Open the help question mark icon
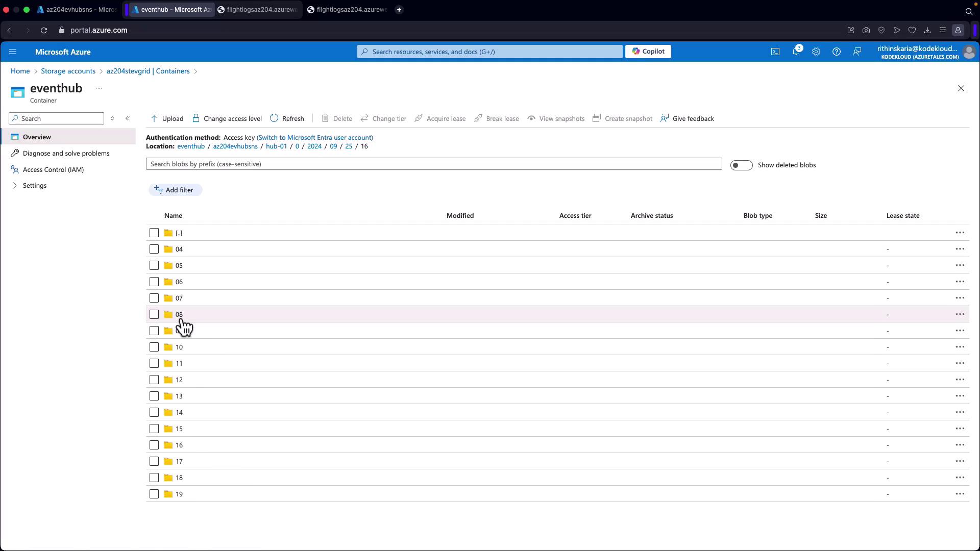This screenshot has width=980, height=551. tap(836, 52)
